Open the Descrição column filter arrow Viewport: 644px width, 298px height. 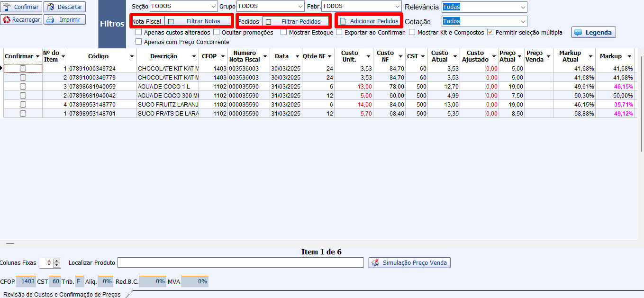pos(194,56)
